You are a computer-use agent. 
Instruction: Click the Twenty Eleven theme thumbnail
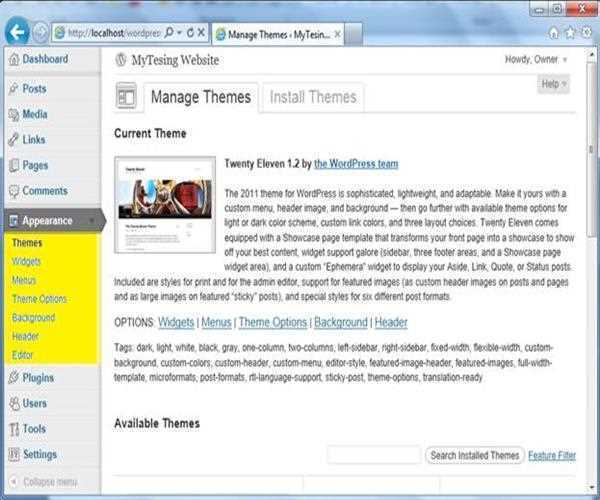click(165, 204)
